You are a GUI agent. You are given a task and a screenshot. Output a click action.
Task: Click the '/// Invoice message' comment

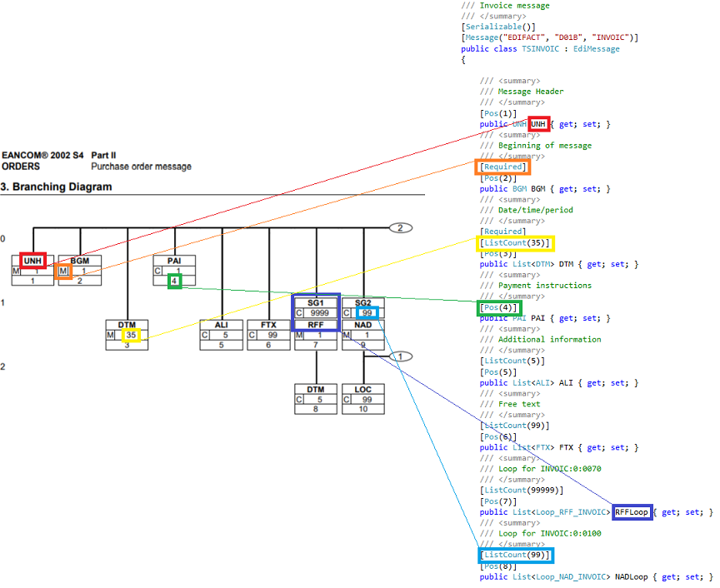point(505,6)
